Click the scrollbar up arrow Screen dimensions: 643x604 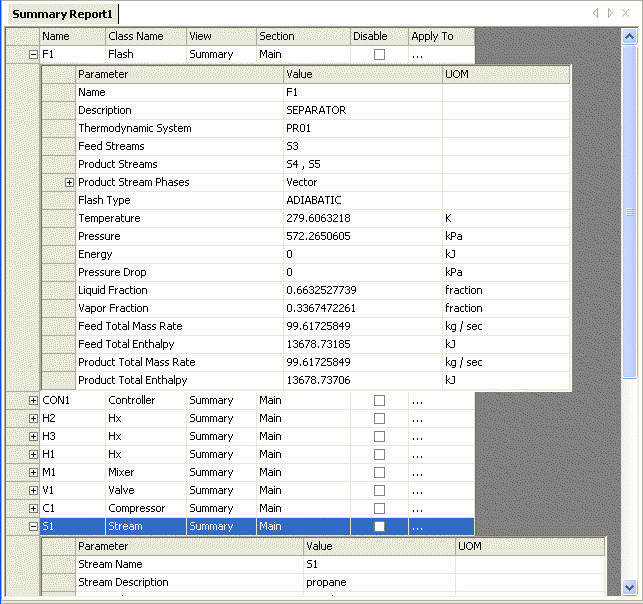click(x=629, y=37)
